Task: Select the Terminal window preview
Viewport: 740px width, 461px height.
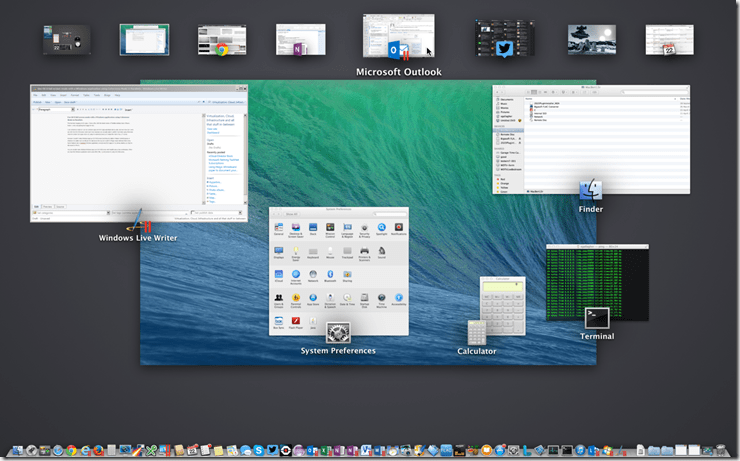Action: (597, 275)
